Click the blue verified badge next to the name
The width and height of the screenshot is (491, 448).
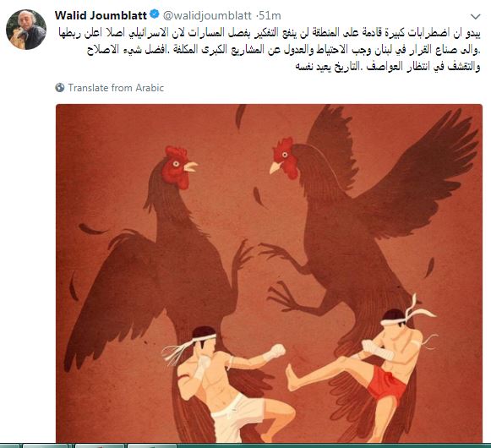coord(155,14)
